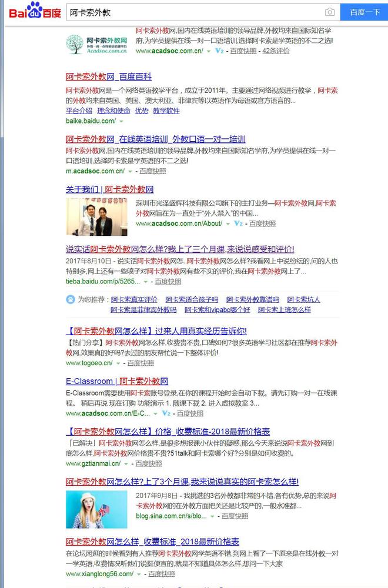Click the blue recommendation icon beside 为您推荐

tap(71, 300)
